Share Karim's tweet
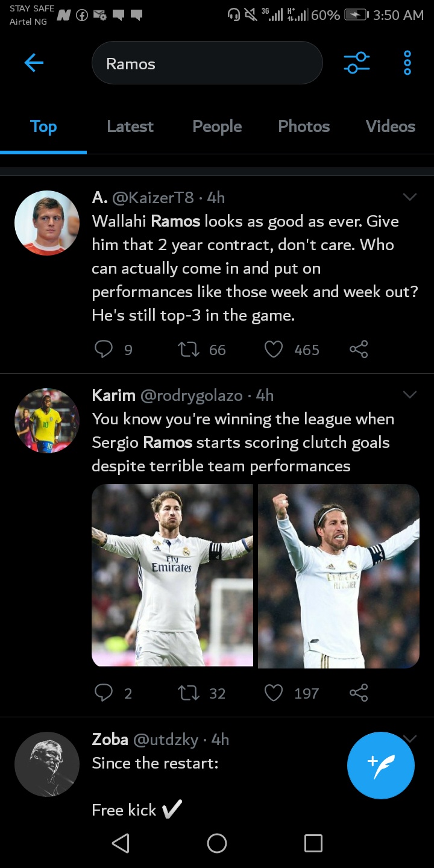The width and height of the screenshot is (434, 868). point(359,693)
